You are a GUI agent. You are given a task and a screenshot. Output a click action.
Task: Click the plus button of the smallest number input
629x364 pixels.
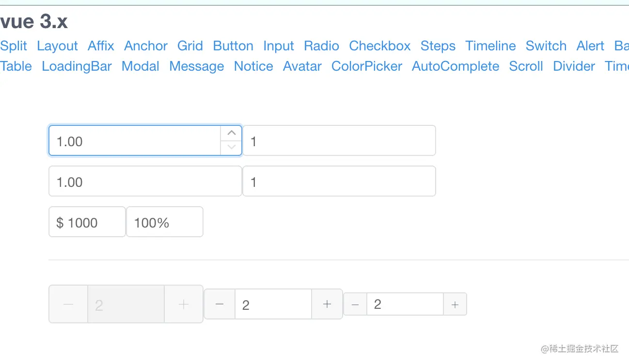(x=455, y=304)
